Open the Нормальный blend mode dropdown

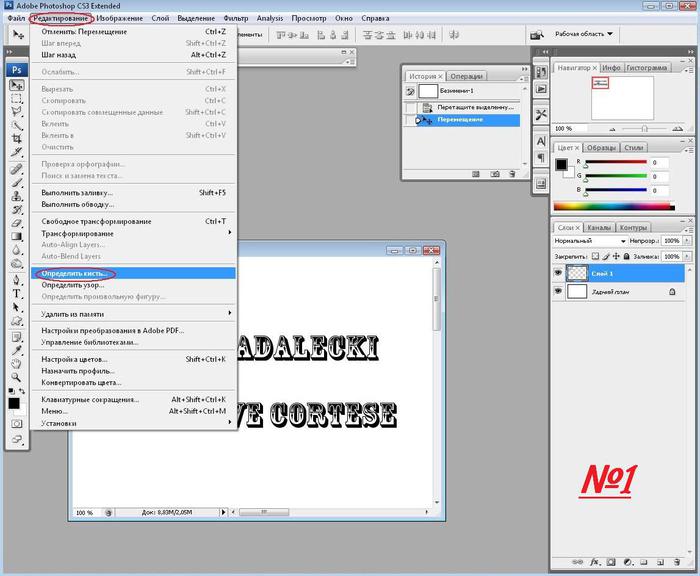[590, 241]
